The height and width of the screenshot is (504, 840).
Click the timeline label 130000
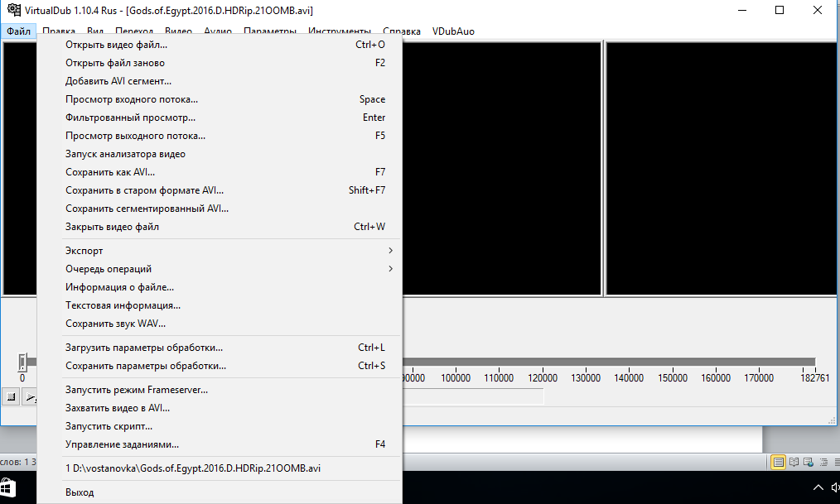(x=586, y=377)
